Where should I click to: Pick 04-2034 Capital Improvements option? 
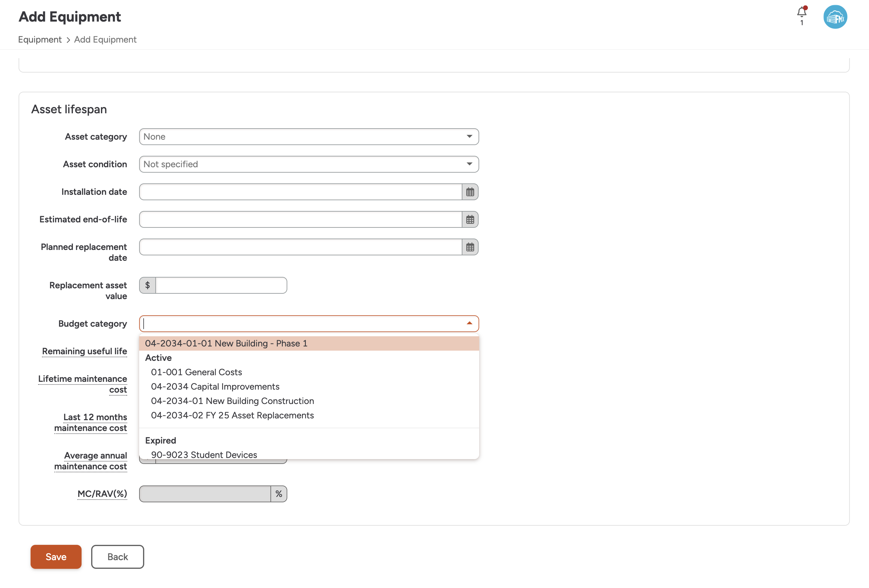tap(215, 387)
